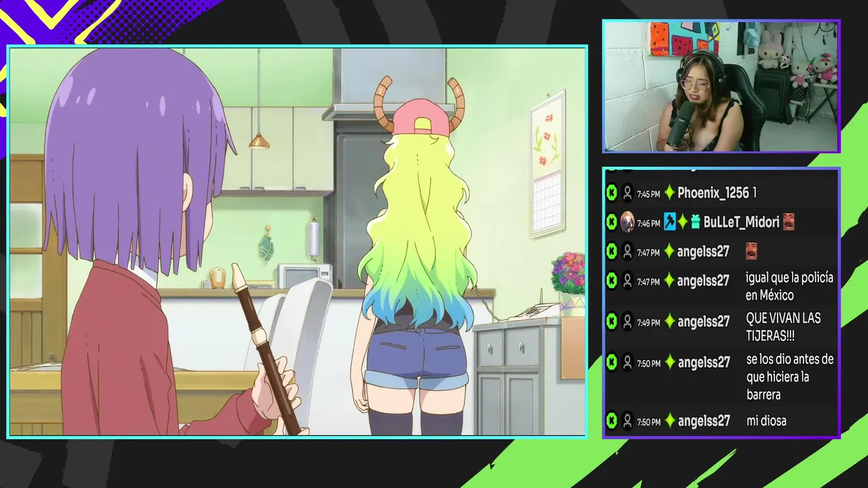Click the message 'QUE VIVAN LAS TIJERAS!!!'
This screenshot has height=488, width=868.
pyautogui.click(x=783, y=327)
